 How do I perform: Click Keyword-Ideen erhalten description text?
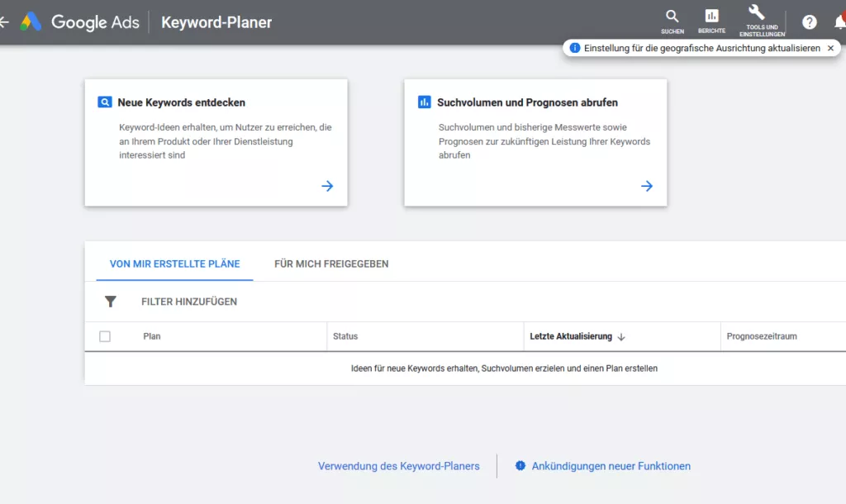226,141
